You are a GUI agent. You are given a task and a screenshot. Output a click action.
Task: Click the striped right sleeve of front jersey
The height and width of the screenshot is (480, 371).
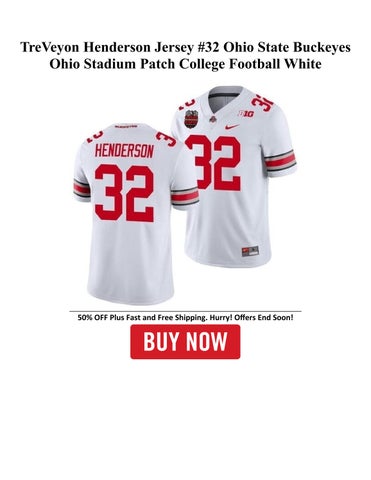[x=281, y=161]
